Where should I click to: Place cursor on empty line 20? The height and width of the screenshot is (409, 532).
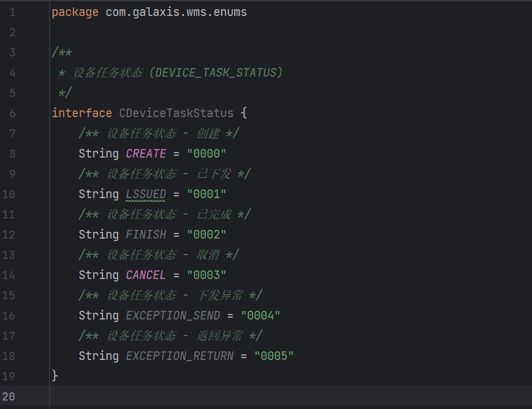pos(291,397)
